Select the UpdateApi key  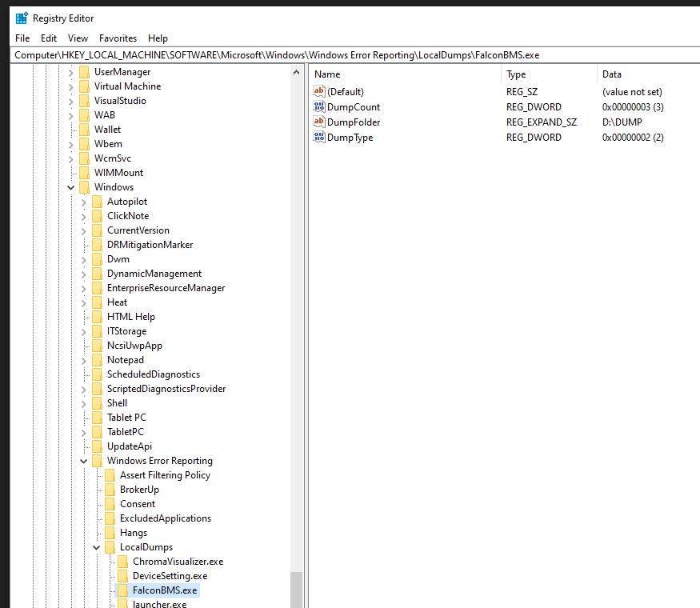[130, 446]
